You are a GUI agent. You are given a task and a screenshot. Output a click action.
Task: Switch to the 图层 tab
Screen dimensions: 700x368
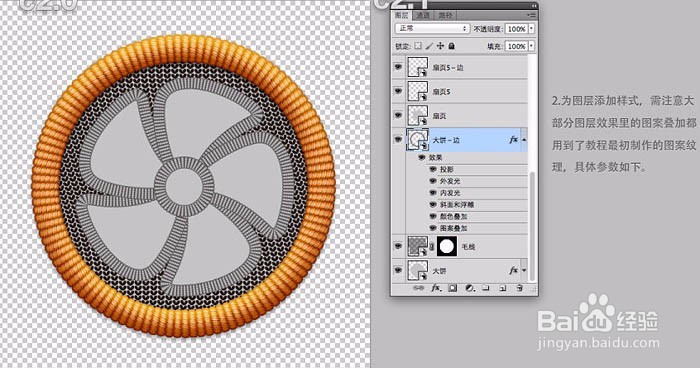[402, 15]
